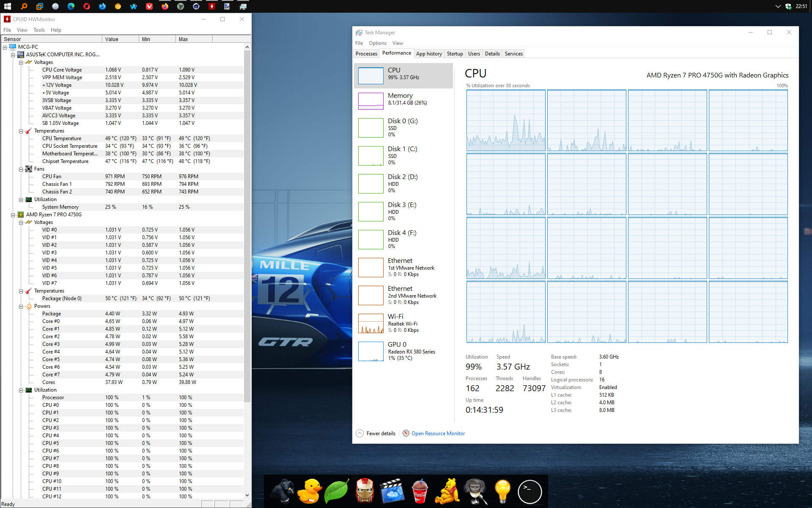
Task: Switch to the Processes tab
Action: 366,54
